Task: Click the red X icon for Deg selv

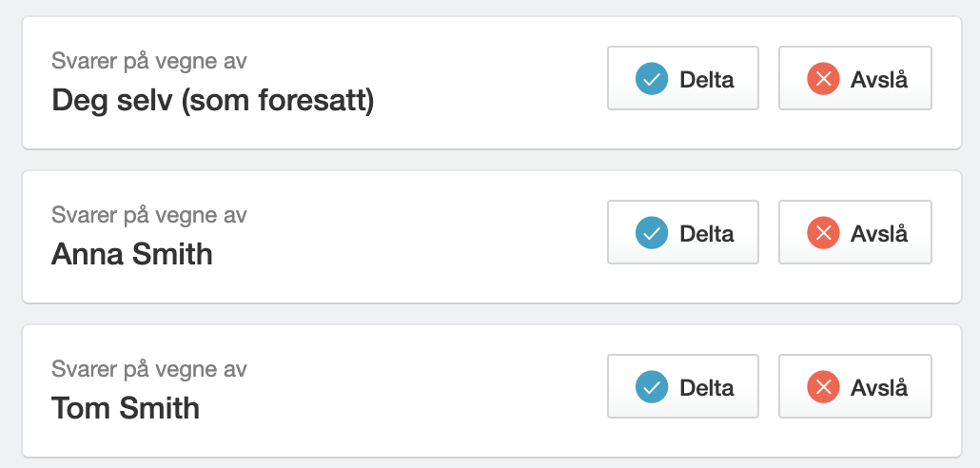Action: point(823,79)
